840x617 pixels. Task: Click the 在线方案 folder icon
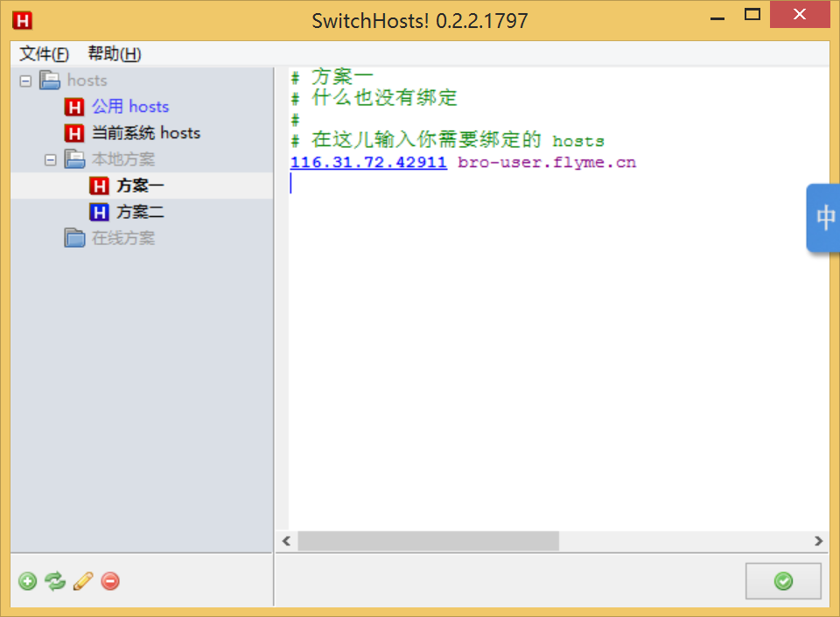[74, 238]
